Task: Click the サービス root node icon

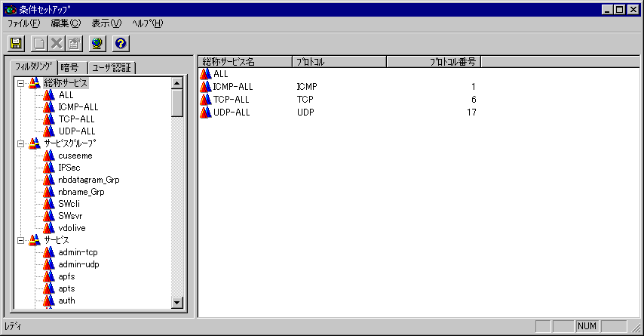Action: [x=34, y=240]
